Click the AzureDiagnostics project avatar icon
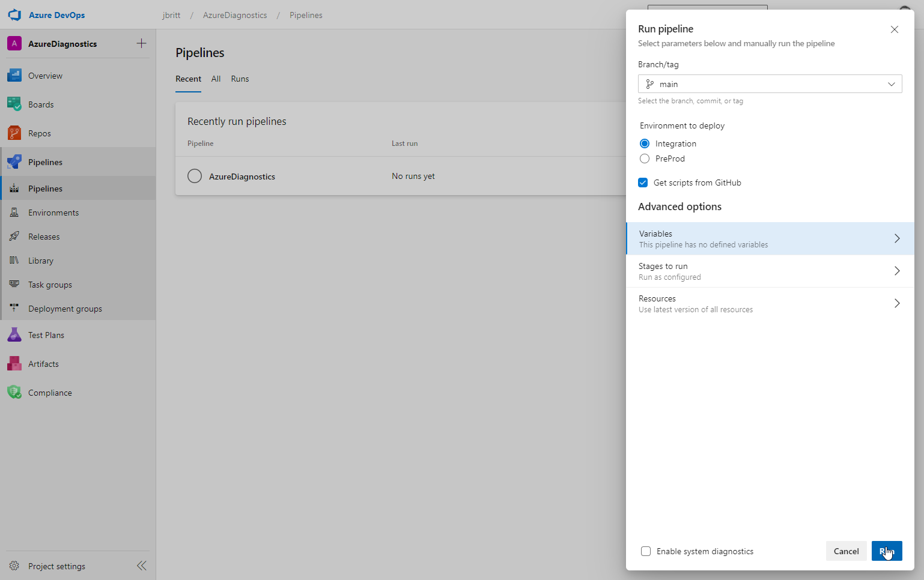 coord(14,44)
